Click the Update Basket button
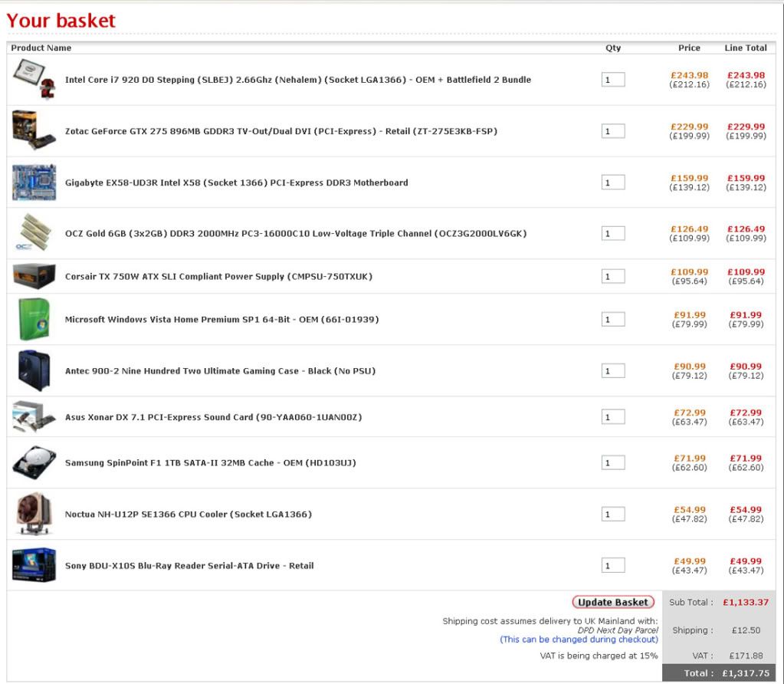The image size is (784, 684). pos(613,602)
